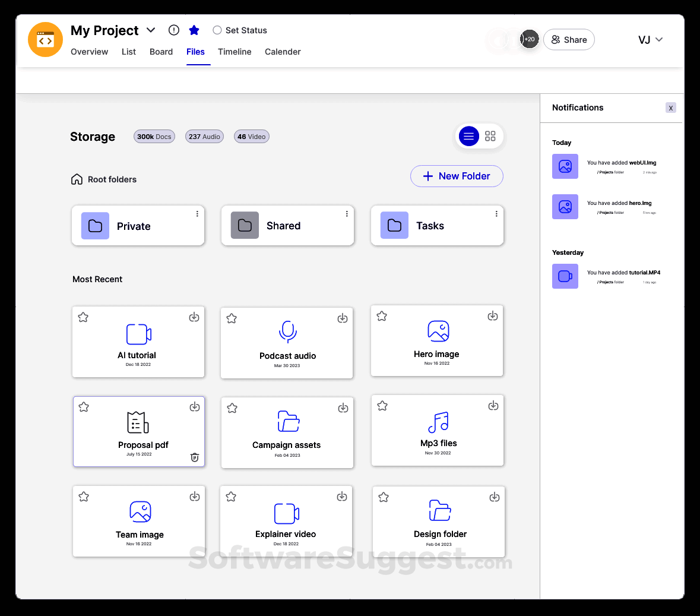700x616 pixels.
Task: Select the Set Status radio button
Action: pyautogui.click(x=217, y=30)
